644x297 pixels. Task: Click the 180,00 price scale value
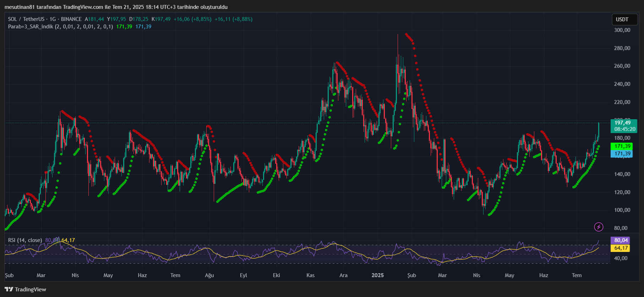coord(622,138)
